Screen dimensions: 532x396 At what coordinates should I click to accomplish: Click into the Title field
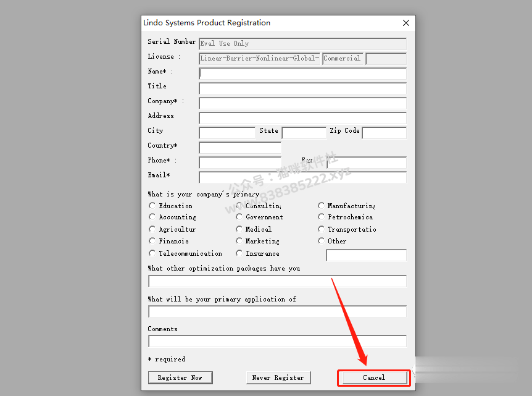pyautogui.click(x=302, y=88)
